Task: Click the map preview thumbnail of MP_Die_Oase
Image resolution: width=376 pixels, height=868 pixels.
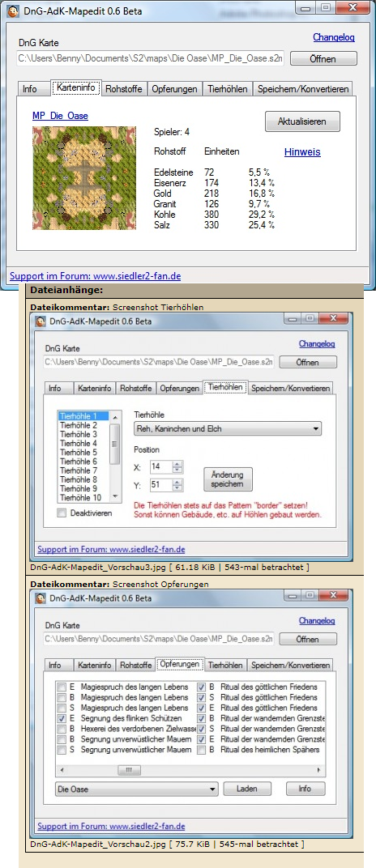Action: [x=84, y=178]
